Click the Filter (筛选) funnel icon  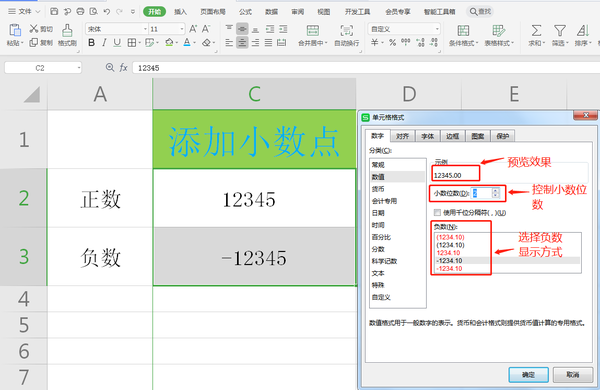(560, 30)
